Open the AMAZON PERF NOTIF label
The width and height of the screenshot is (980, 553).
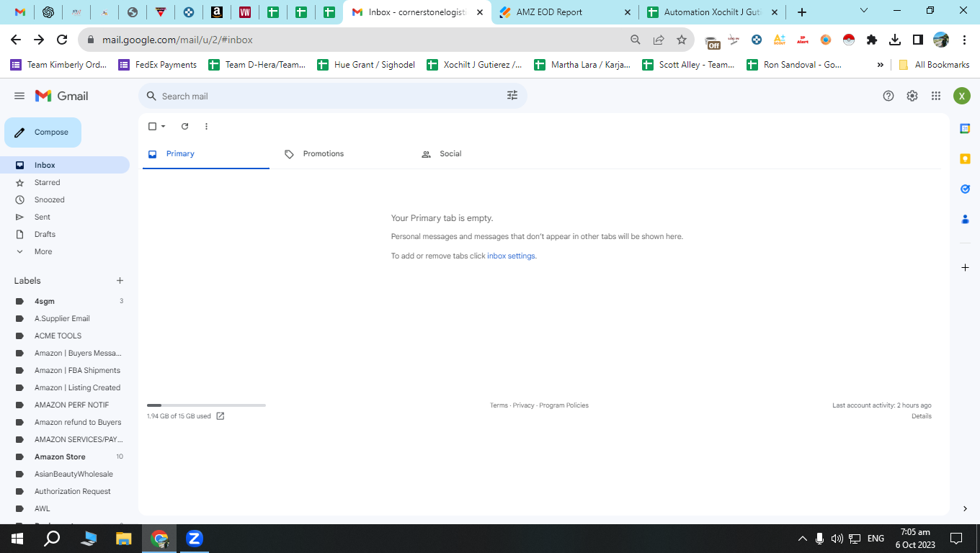pyautogui.click(x=65, y=405)
